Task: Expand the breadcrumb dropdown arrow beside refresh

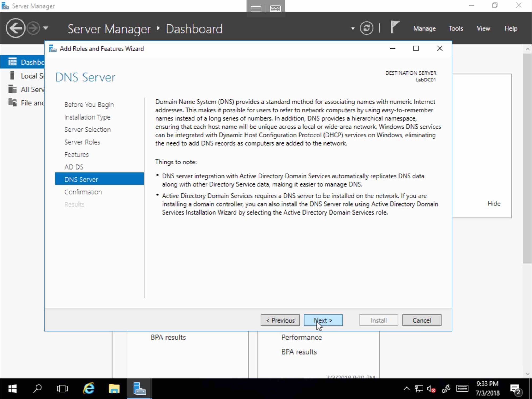Action: 353,28
